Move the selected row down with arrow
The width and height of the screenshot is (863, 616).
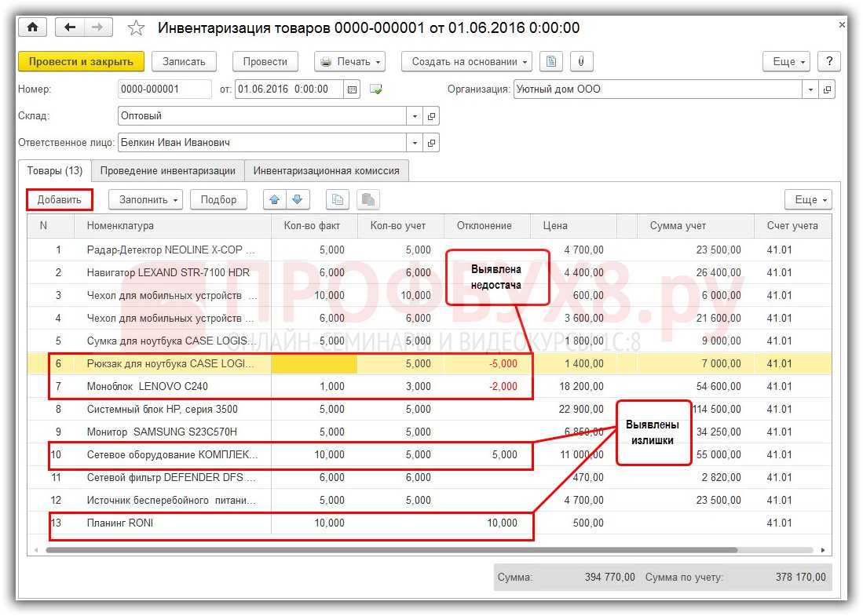(297, 199)
